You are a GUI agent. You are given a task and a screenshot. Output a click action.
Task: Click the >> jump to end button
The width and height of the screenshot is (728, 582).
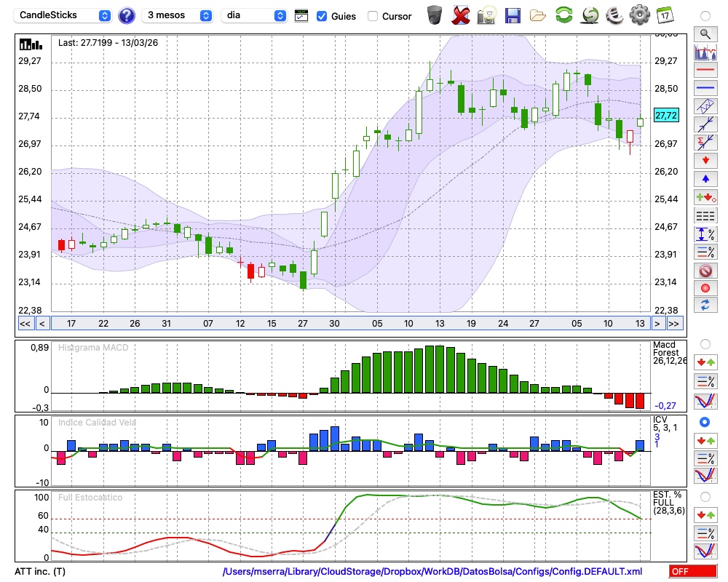[x=674, y=323]
